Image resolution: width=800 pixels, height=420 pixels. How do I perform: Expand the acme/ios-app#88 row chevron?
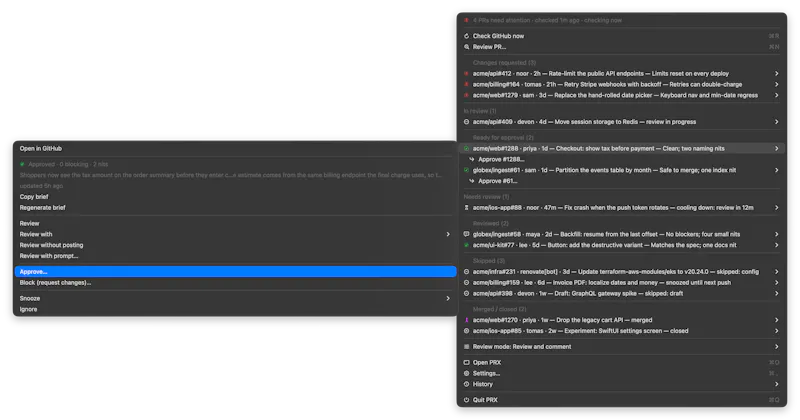click(777, 208)
